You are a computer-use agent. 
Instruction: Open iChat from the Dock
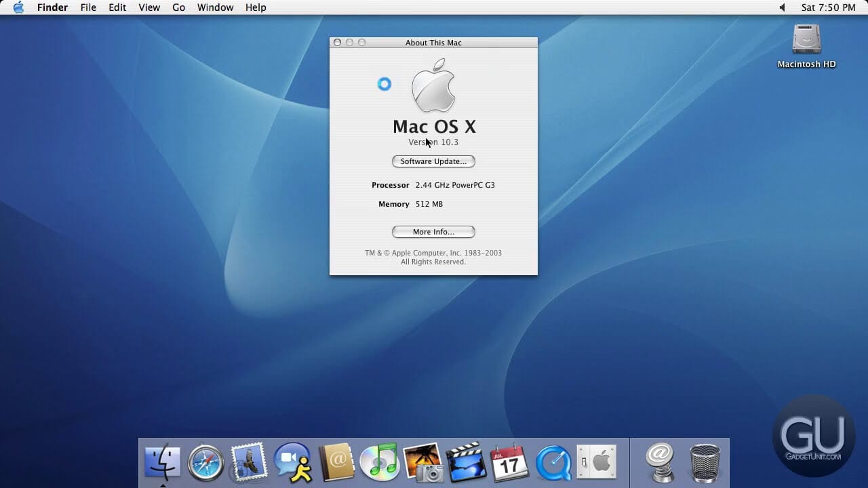292,462
